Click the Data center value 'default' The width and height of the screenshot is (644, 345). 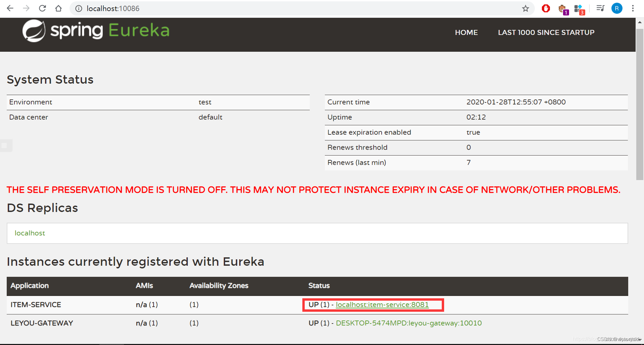[x=210, y=117]
